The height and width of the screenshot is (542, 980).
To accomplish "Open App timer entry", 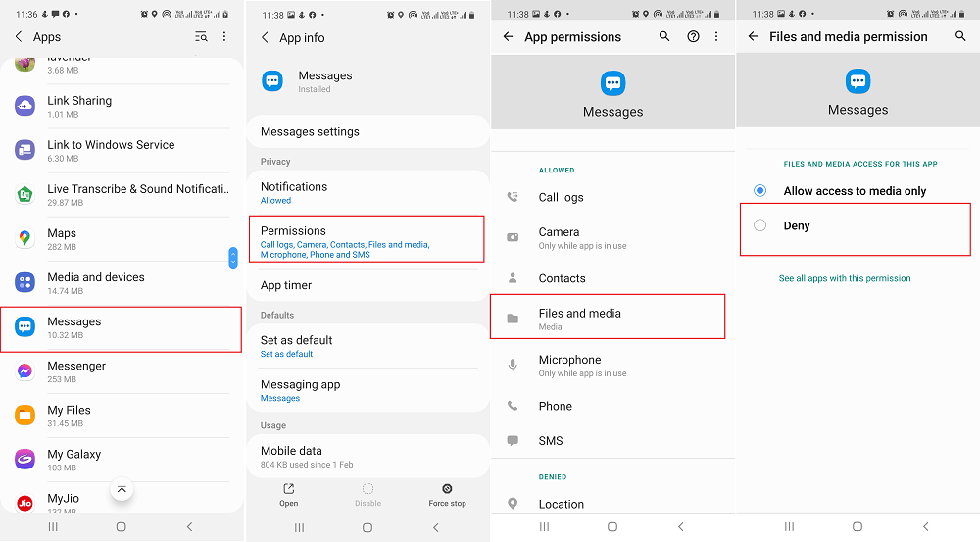I will point(367,285).
